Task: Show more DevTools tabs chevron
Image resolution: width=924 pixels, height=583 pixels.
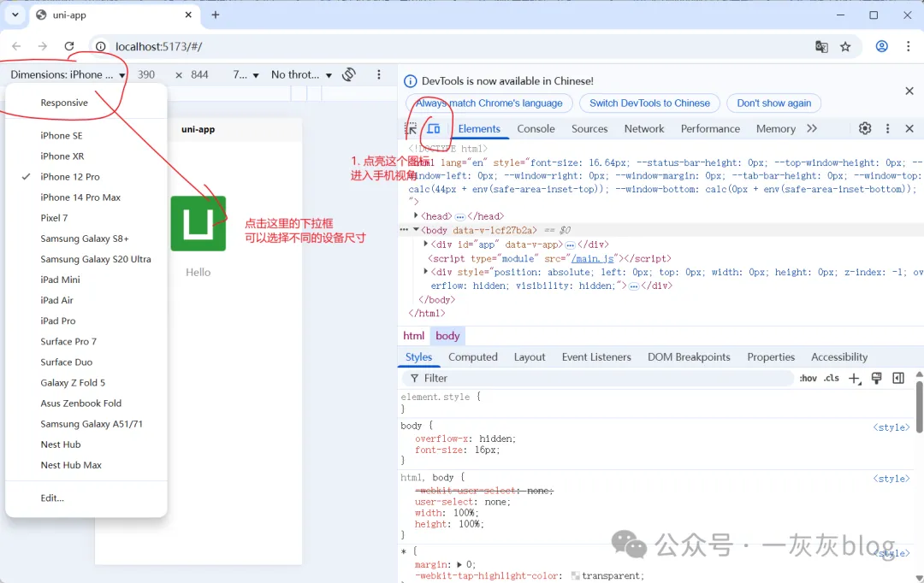Action: coord(812,128)
